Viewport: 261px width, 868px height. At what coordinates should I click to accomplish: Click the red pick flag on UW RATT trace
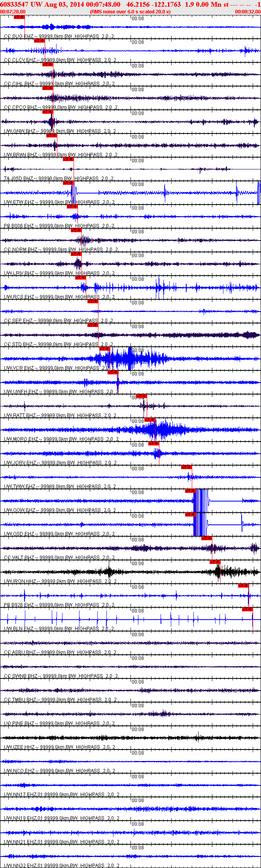pos(141,396)
